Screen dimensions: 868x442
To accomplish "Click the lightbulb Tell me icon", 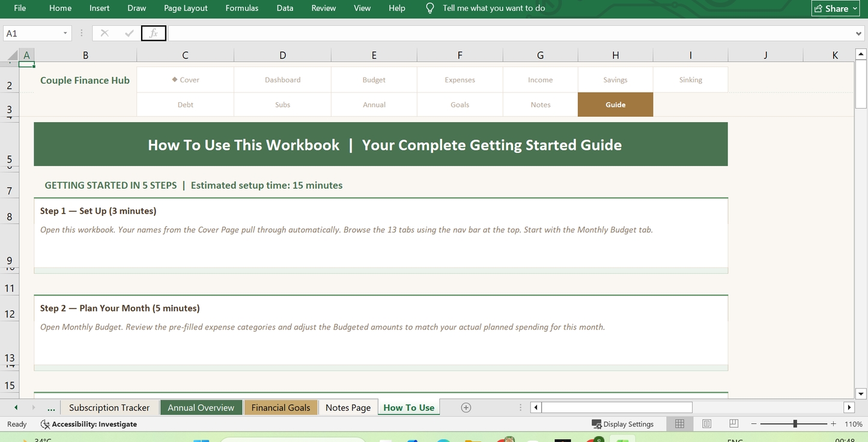I will pos(429,8).
